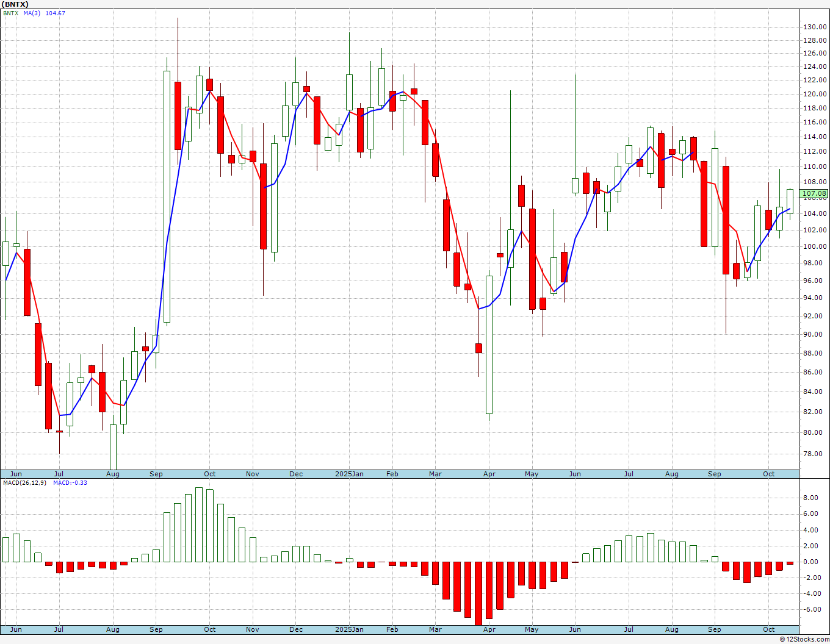Click the 130.00 price axis label
This screenshot has height=644, width=830.
815,27
